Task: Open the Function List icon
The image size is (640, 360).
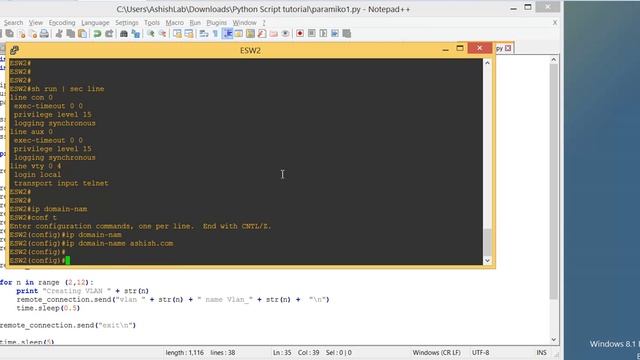Action: pos(262,34)
